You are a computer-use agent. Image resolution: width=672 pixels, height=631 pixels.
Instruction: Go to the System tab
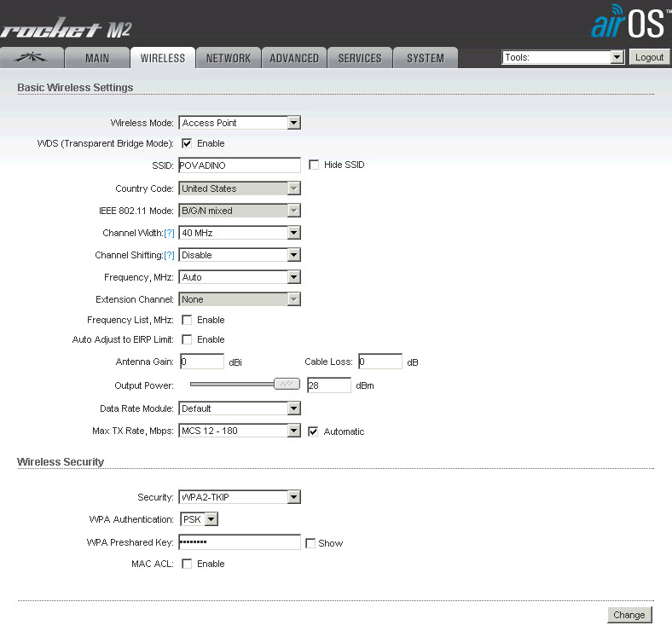click(x=425, y=58)
